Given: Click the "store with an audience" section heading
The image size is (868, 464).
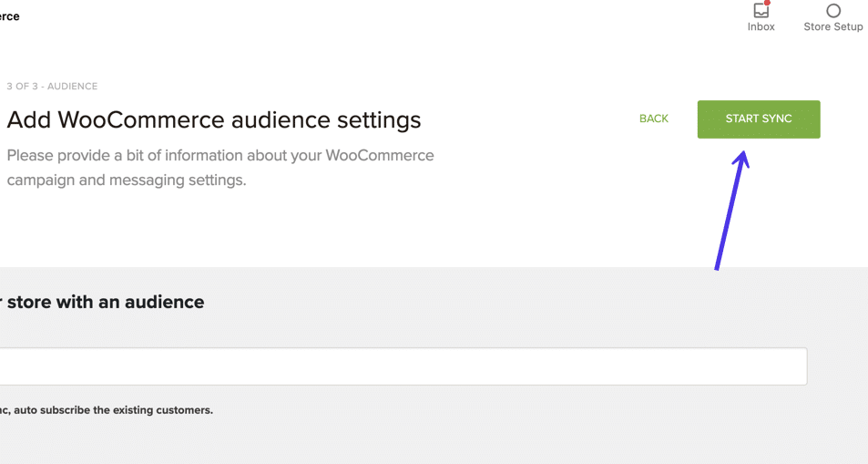Looking at the screenshot, I should pos(105,302).
